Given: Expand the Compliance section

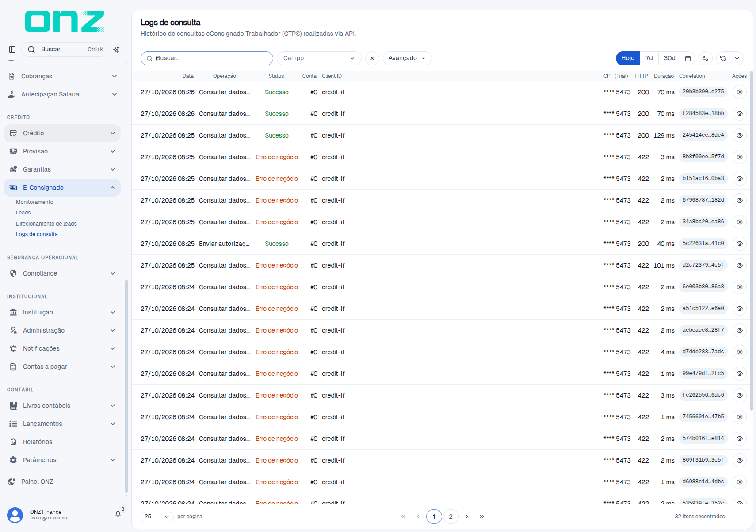Looking at the screenshot, I should click(x=62, y=273).
